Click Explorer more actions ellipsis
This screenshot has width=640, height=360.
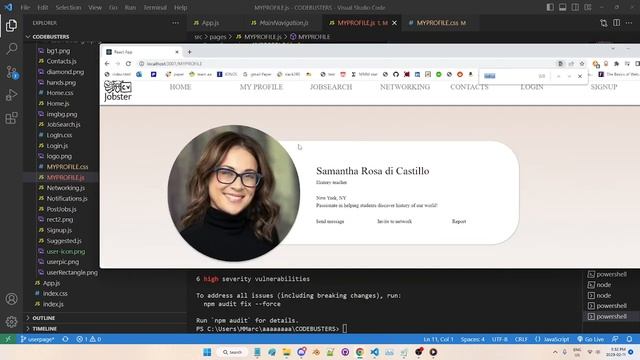(176, 23)
